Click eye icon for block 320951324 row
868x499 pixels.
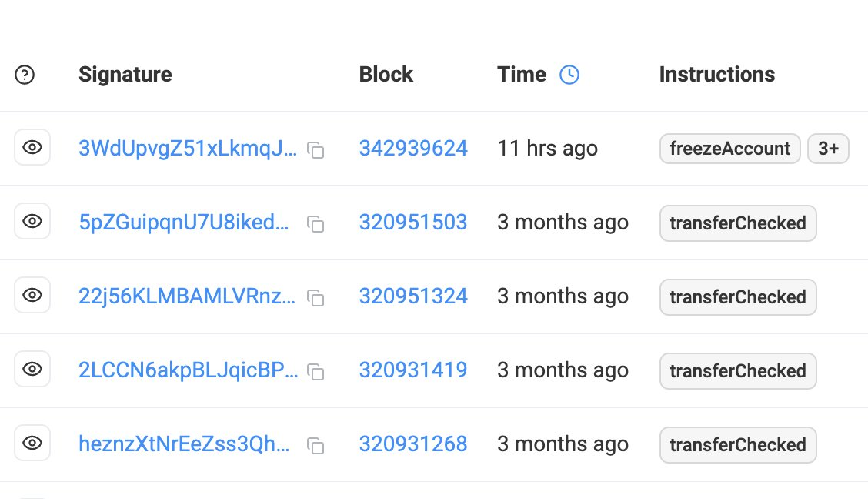point(32,296)
